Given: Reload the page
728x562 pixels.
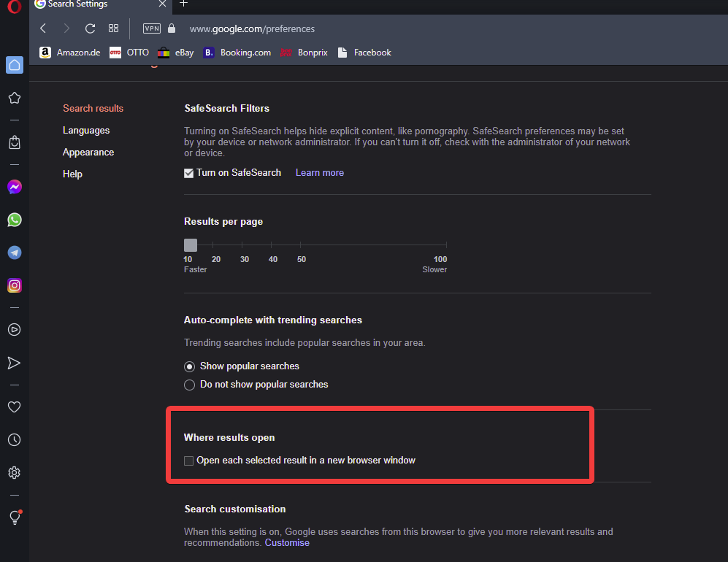Looking at the screenshot, I should (x=90, y=28).
